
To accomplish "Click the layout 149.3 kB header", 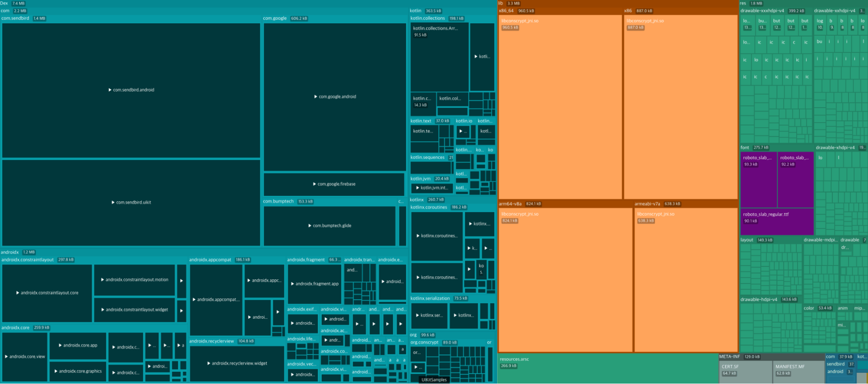I will [757, 240].
